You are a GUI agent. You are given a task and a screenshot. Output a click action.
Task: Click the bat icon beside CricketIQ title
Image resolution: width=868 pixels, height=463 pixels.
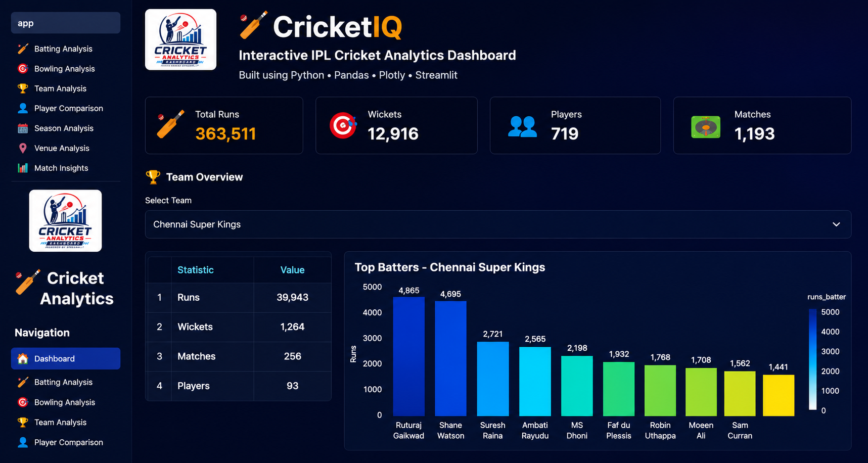tap(253, 25)
